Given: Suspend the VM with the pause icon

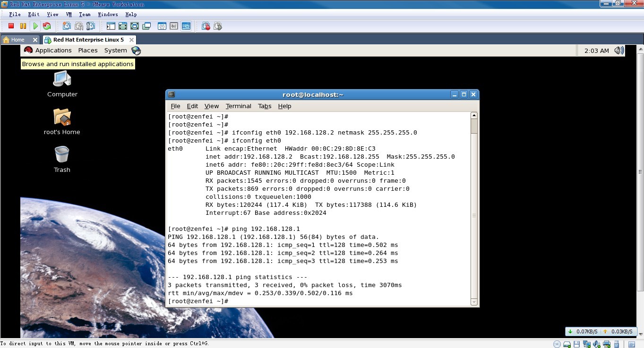Looking at the screenshot, I should point(23,26).
